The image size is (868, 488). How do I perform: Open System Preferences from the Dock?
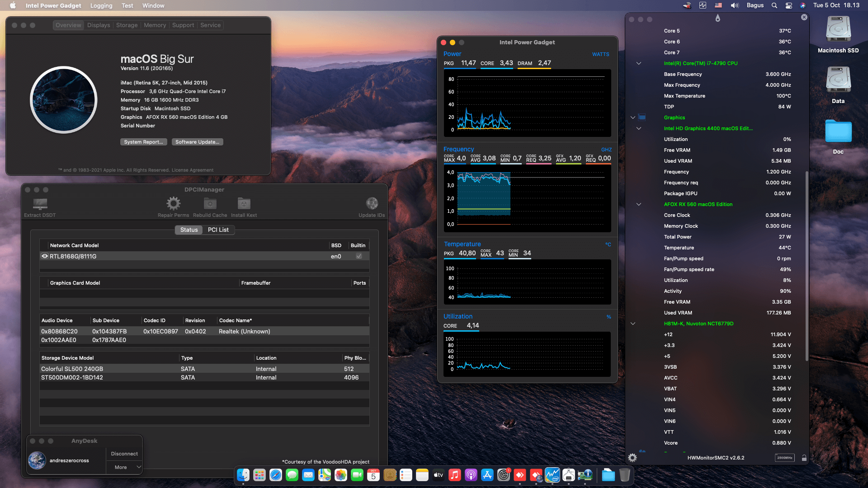pyautogui.click(x=504, y=475)
